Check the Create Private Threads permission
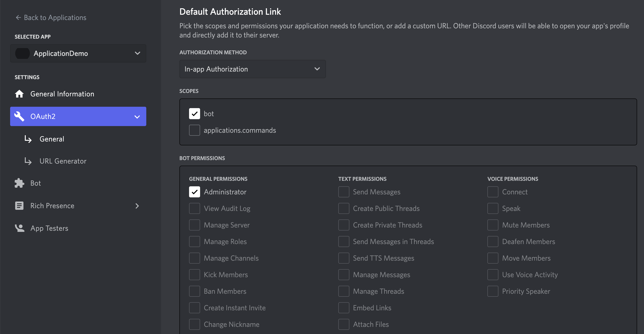 (x=344, y=225)
